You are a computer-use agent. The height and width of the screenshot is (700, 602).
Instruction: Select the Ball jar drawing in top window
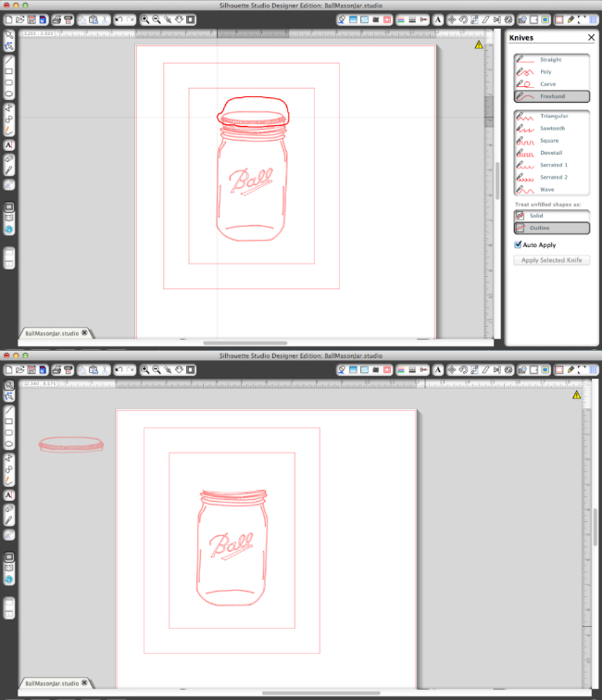[252, 176]
